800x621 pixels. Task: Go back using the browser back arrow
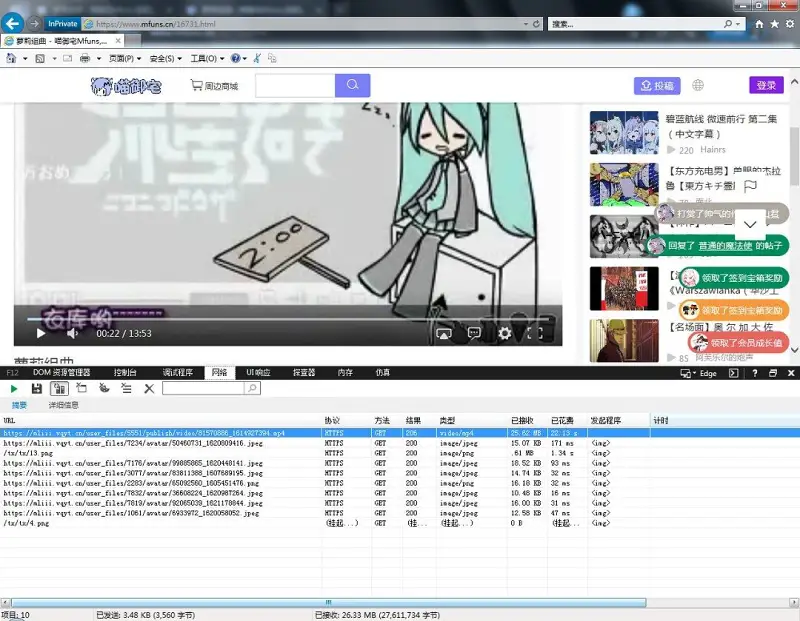point(13,23)
